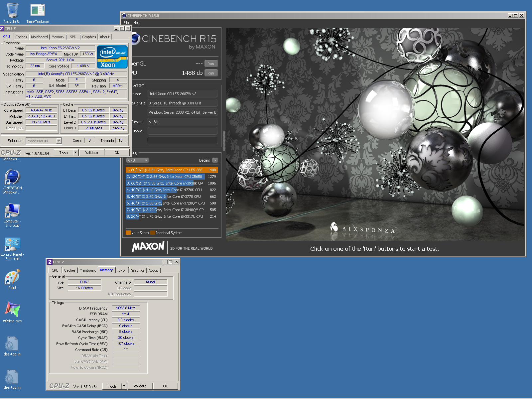Click the brown Identical System legend swatch
The image size is (532, 399).
(153, 233)
